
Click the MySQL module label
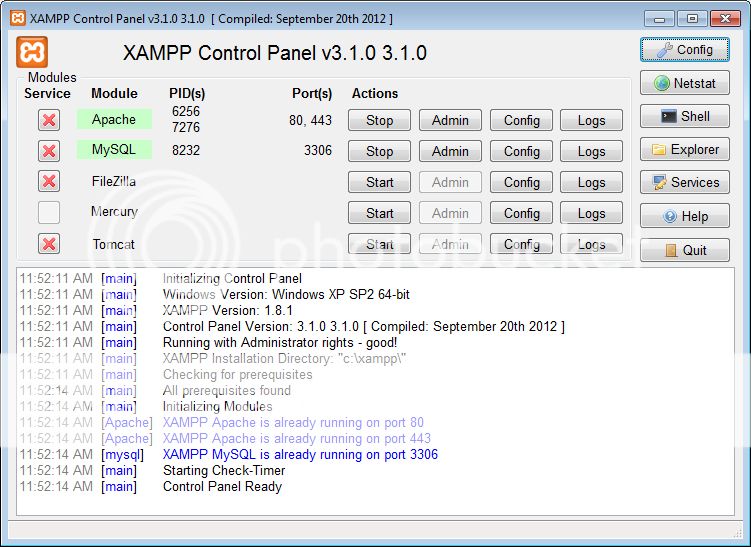[114, 149]
